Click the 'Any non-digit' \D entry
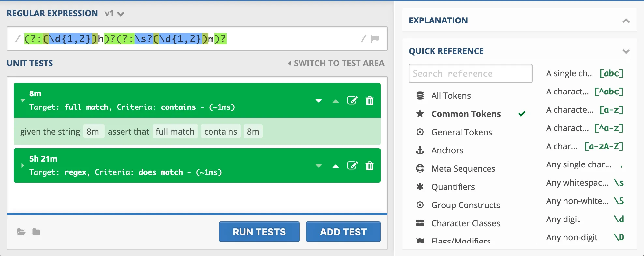The width and height of the screenshot is (644, 256). point(585,237)
